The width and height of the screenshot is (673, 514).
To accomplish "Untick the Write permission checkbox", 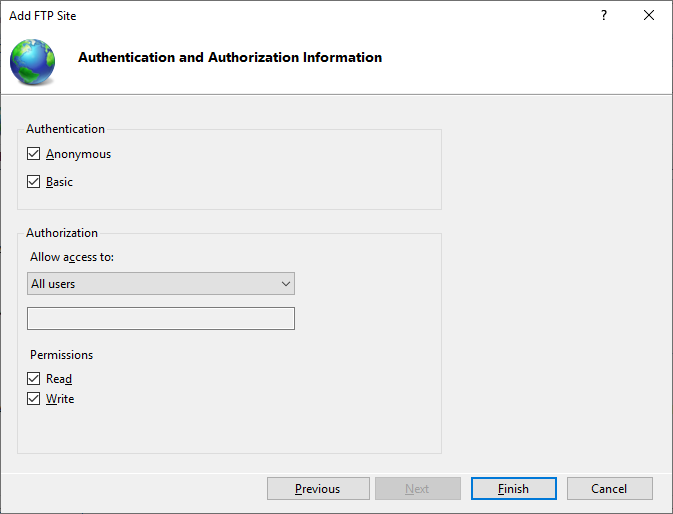I will (35, 399).
